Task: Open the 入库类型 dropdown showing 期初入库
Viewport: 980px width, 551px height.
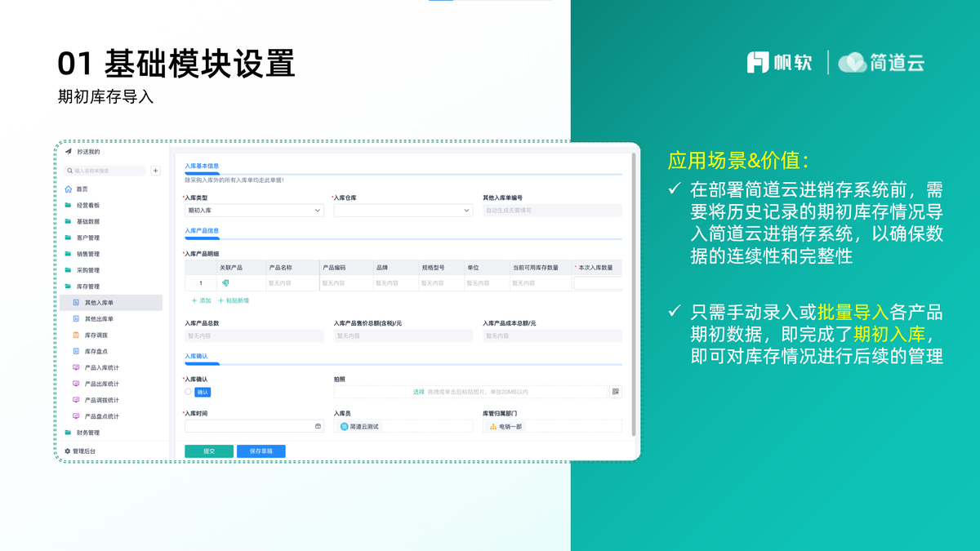Action: [254, 211]
